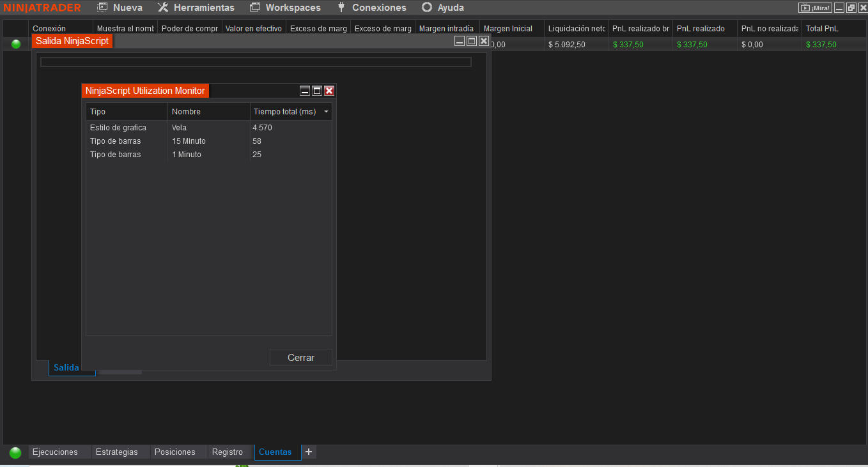This screenshot has height=467, width=868.
Task: Click the PnL no realizada column header
Action: [770, 29]
